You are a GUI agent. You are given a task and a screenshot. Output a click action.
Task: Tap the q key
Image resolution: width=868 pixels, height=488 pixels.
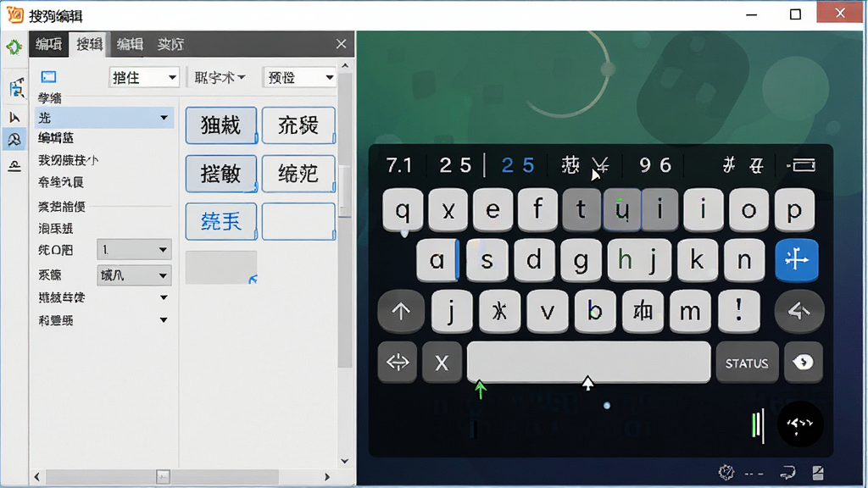pyautogui.click(x=403, y=210)
